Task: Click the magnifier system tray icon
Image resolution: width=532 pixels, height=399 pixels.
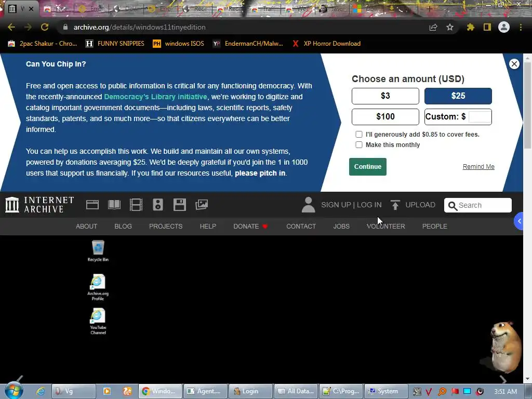Action: (x=442, y=392)
